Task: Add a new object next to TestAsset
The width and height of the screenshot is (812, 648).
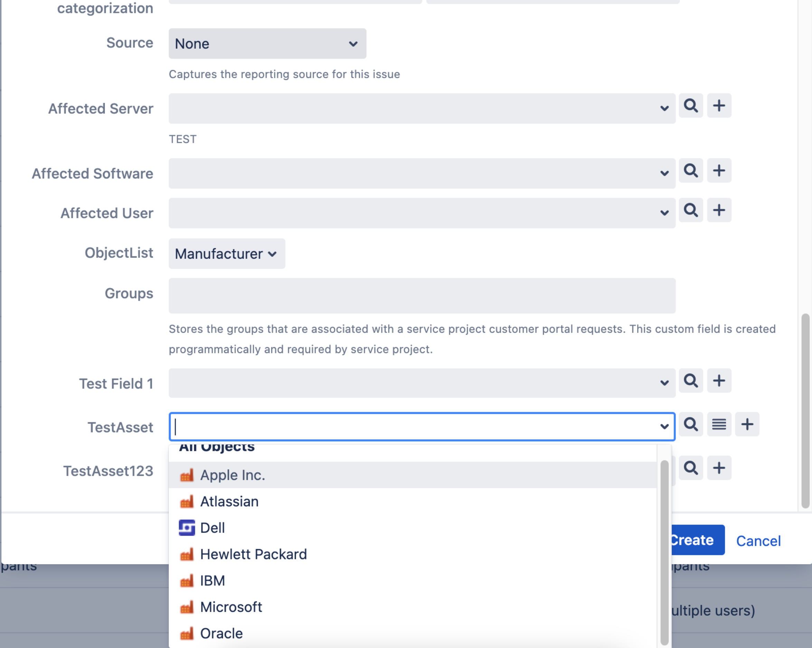Action: click(x=747, y=424)
